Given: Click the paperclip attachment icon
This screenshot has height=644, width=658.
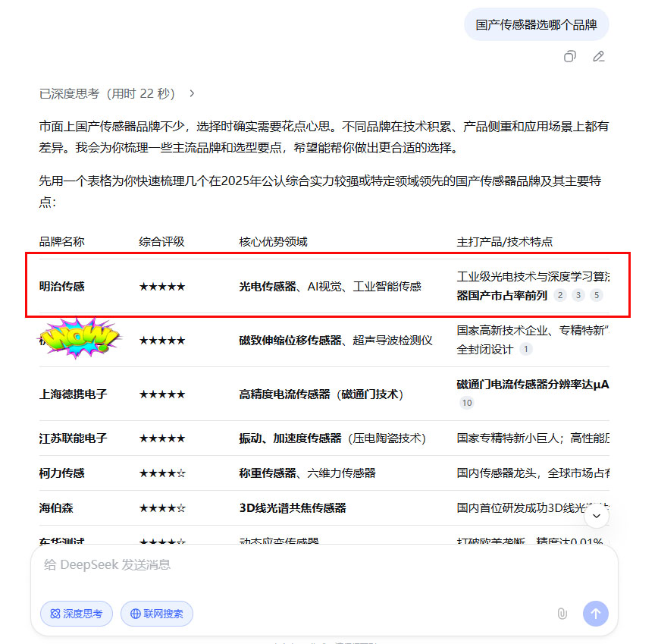Looking at the screenshot, I should point(562,614).
